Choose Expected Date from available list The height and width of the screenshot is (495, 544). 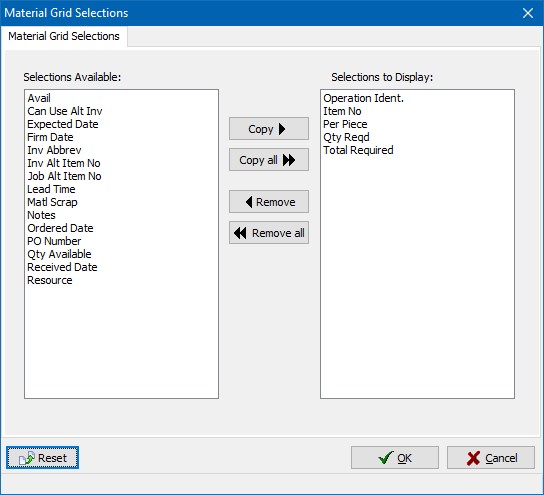63,124
